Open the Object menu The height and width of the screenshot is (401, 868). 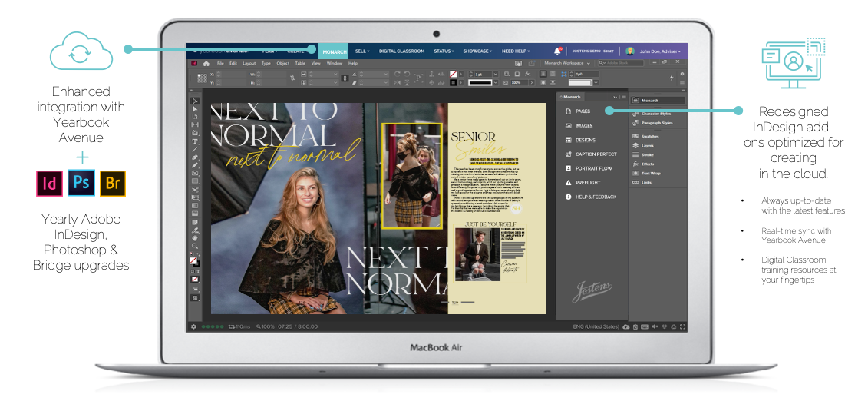[283, 63]
